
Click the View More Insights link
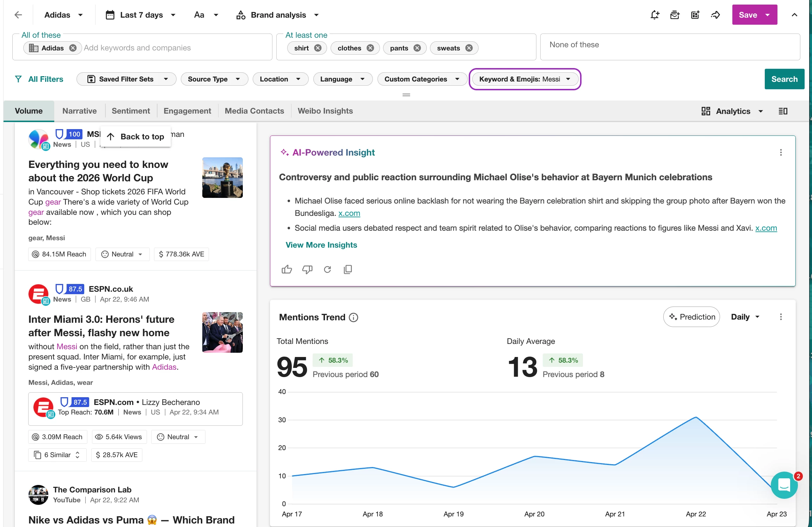pyautogui.click(x=321, y=245)
